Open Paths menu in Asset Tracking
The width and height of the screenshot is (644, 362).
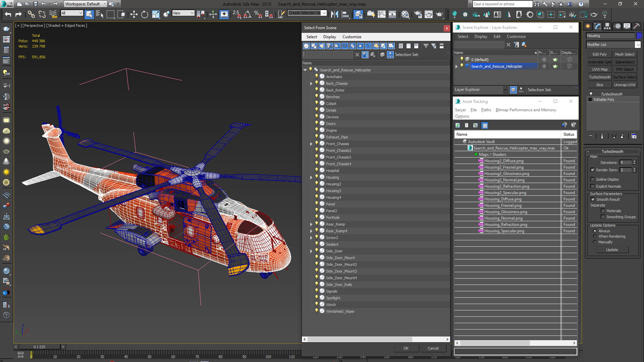(x=486, y=110)
